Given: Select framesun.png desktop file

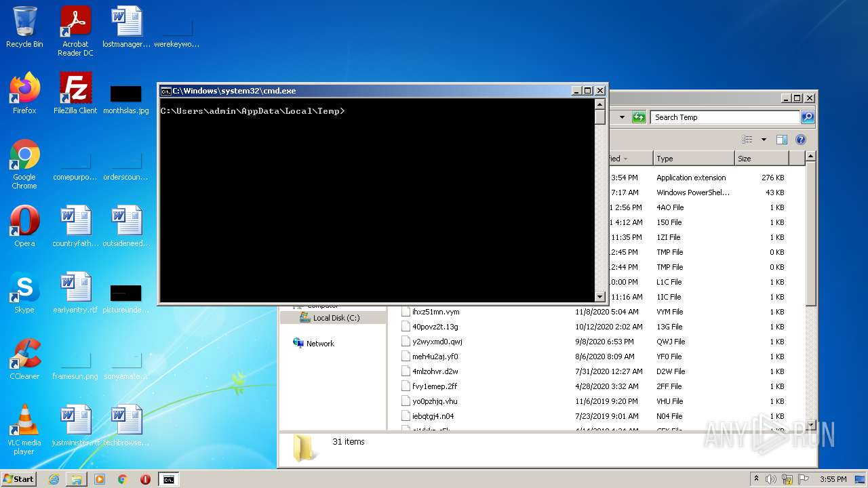Looking at the screenshot, I should click(x=75, y=367).
